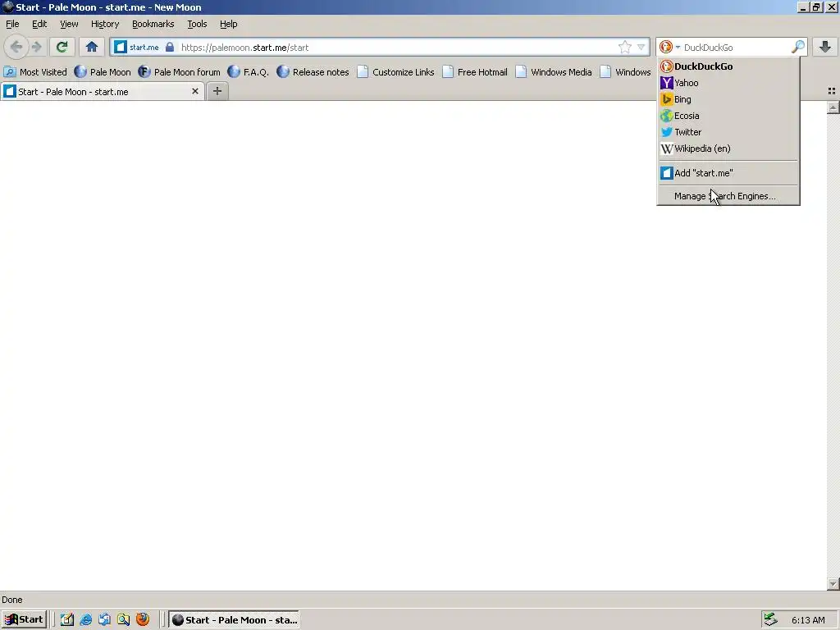Image resolution: width=840 pixels, height=630 pixels.
Task: Open the Customize Links bookmark
Action: [x=396, y=72]
